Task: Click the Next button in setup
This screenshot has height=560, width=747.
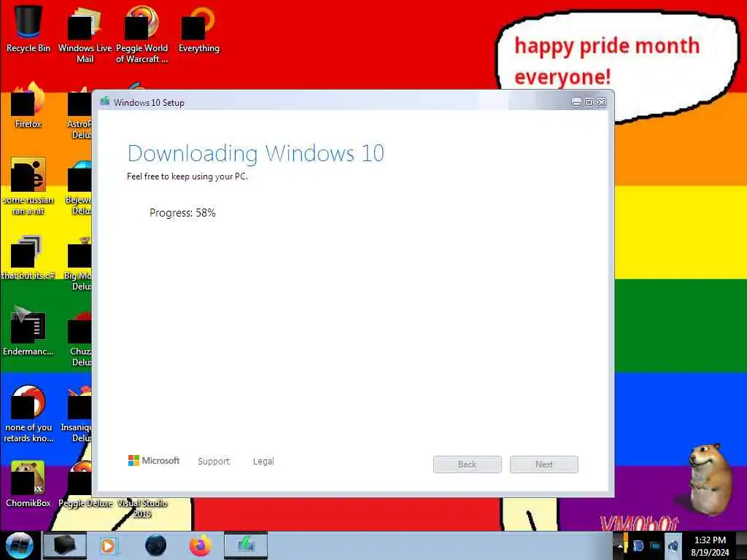Action: (544, 464)
